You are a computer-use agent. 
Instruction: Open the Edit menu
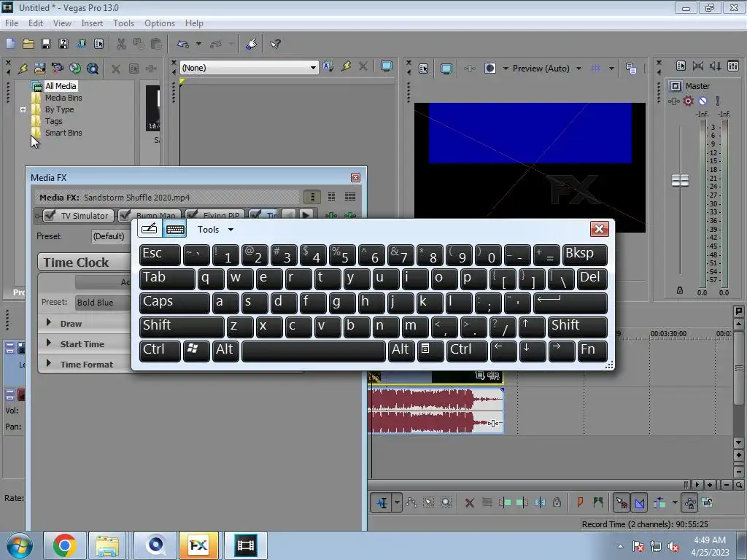pyautogui.click(x=35, y=23)
